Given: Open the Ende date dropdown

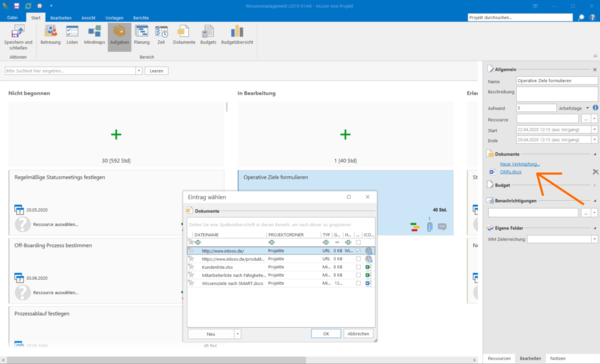Looking at the screenshot, I should [594, 140].
